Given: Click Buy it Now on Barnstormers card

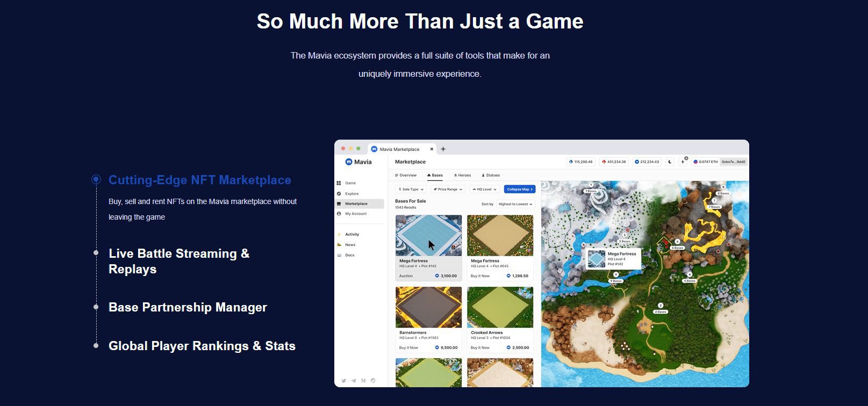Looking at the screenshot, I should click(x=408, y=347).
